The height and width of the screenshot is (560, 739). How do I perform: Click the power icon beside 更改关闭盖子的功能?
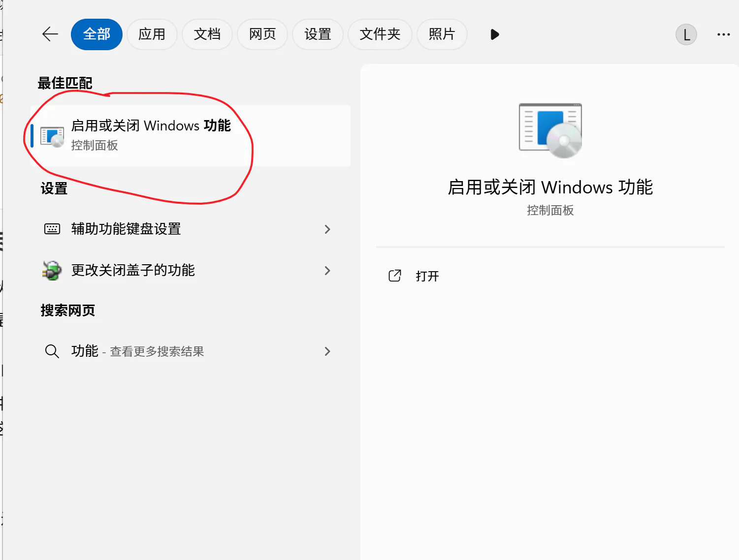tap(52, 270)
